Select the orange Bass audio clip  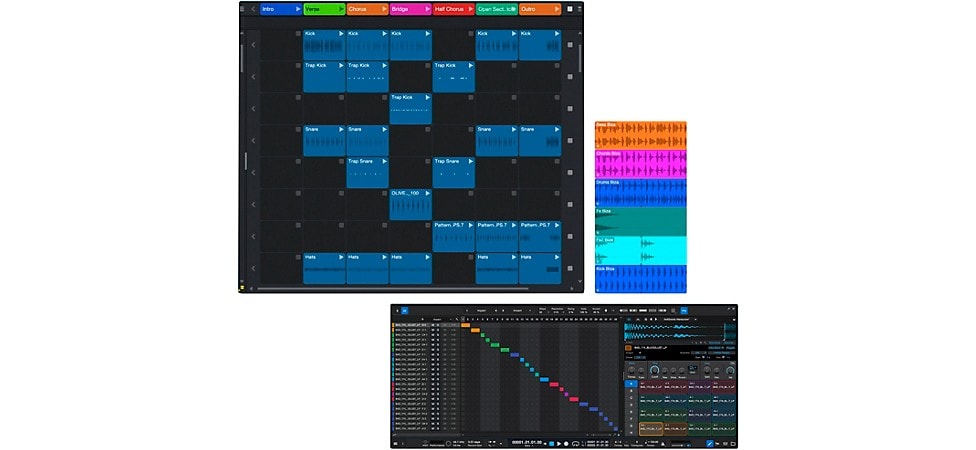(640, 136)
